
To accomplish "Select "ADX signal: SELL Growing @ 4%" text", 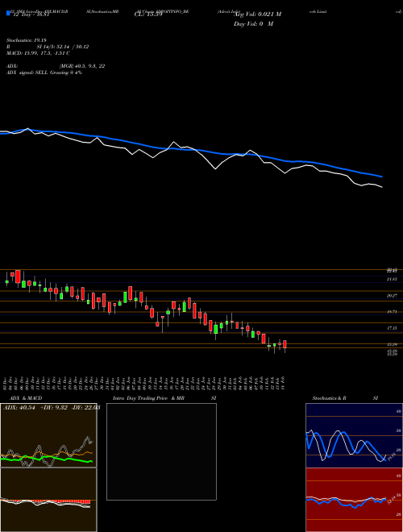I will click(44, 73).
